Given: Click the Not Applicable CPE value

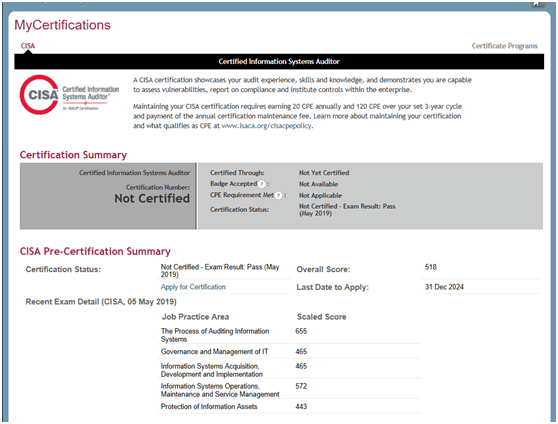Looking at the screenshot, I should pyautogui.click(x=320, y=195).
